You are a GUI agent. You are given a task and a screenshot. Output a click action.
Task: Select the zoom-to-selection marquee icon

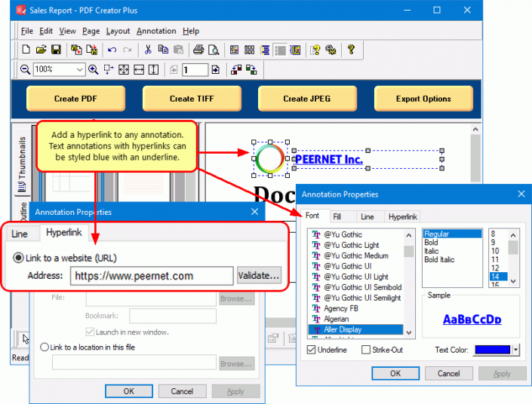(x=108, y=69)
